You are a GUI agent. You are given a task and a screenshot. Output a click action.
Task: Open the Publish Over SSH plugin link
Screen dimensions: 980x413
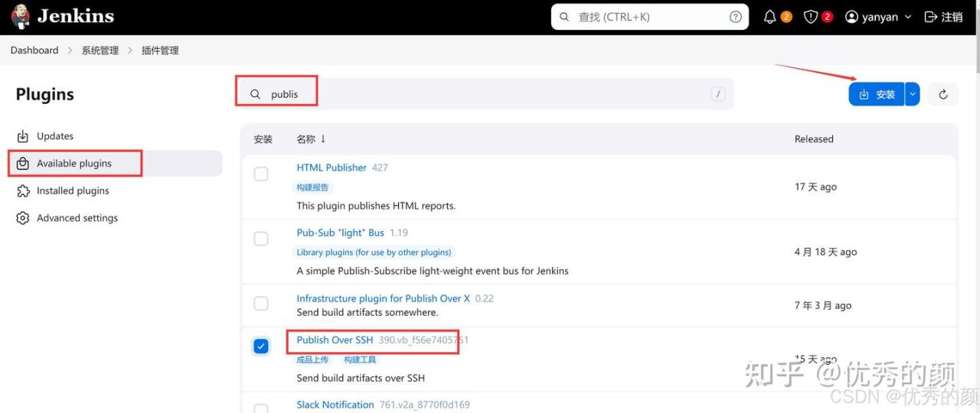pos(335,340)
